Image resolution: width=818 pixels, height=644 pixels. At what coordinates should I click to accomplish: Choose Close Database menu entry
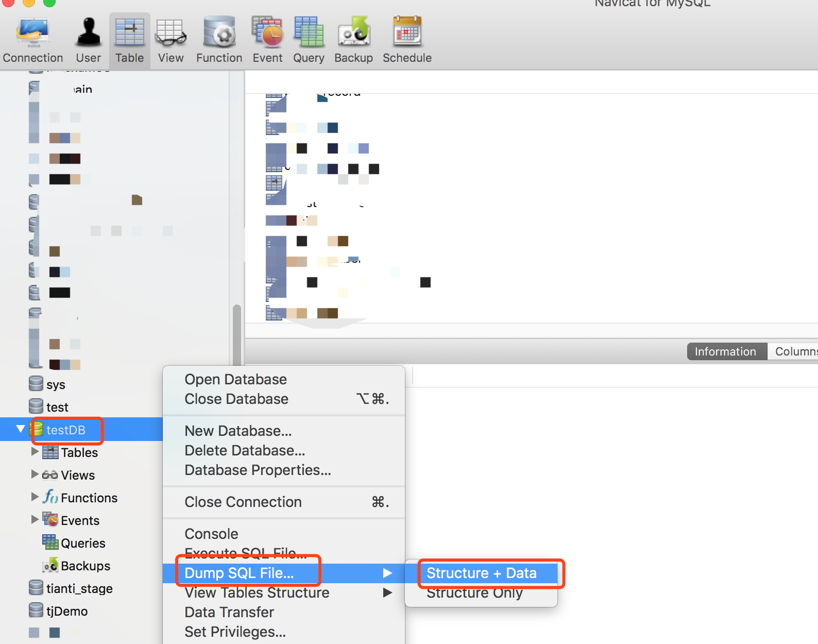pos(284,399)
